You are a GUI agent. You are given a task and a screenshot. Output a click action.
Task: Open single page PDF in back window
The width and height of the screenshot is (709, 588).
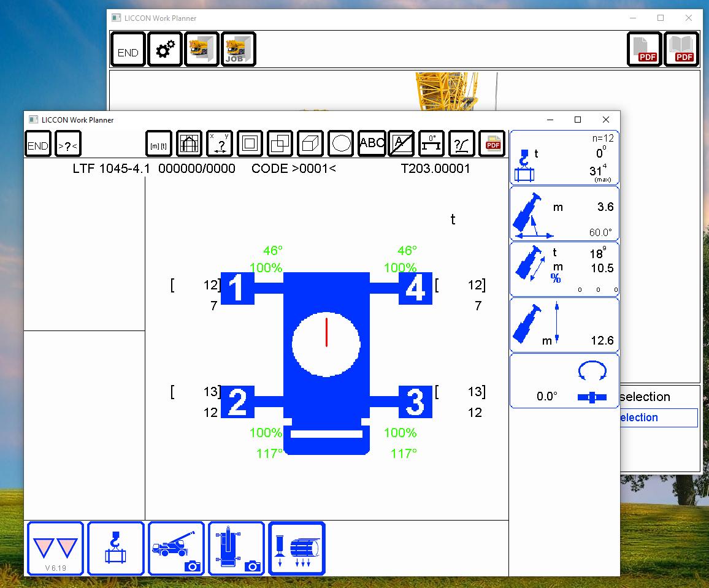tap(645, 49)
